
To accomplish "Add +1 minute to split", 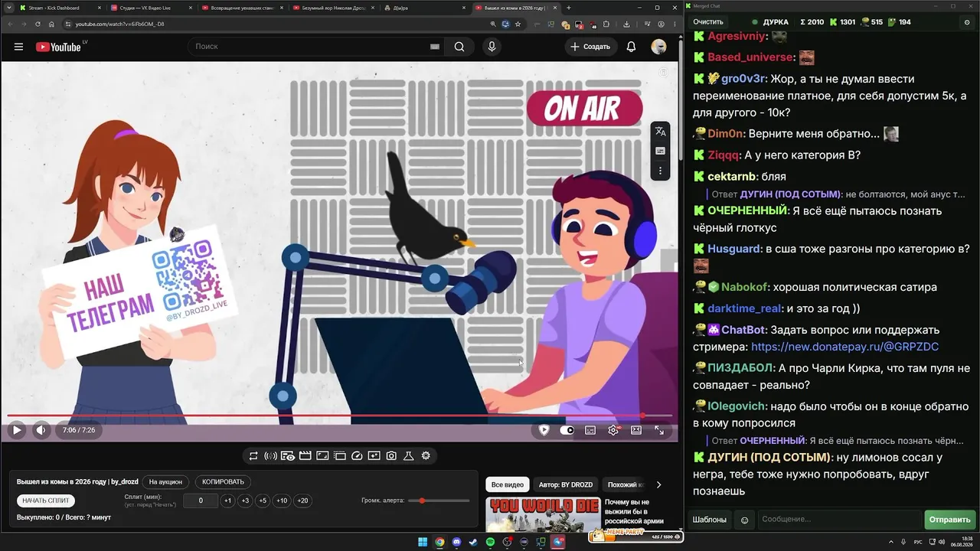I will (x=227, y=500).
